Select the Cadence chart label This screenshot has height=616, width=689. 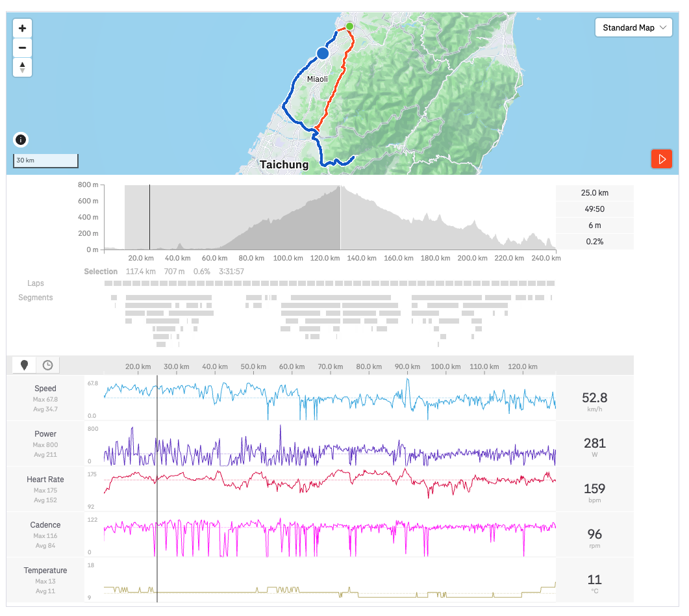coord(45,525)
